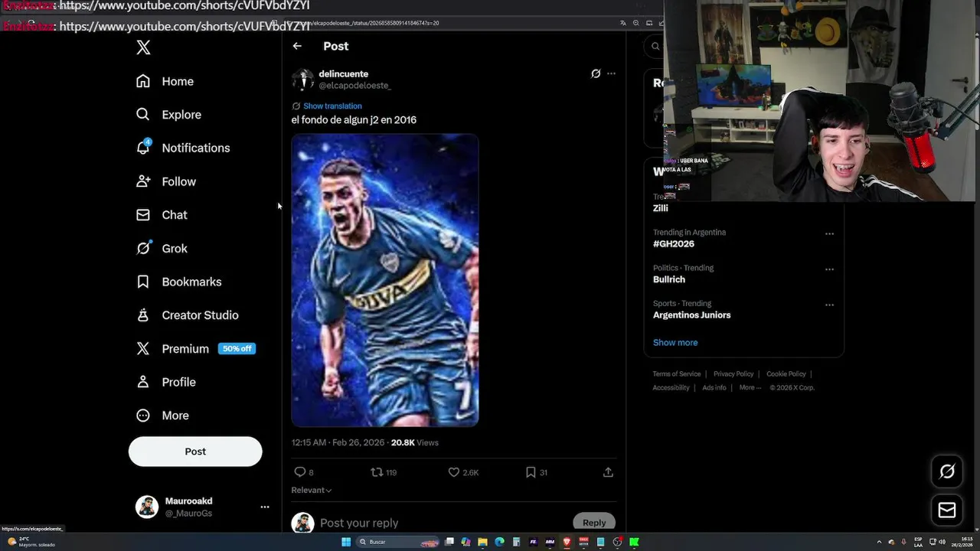Viewport: 980px width, 551px height.
Task: Open the Ads info footer link
Action: (x=714, y=388)
